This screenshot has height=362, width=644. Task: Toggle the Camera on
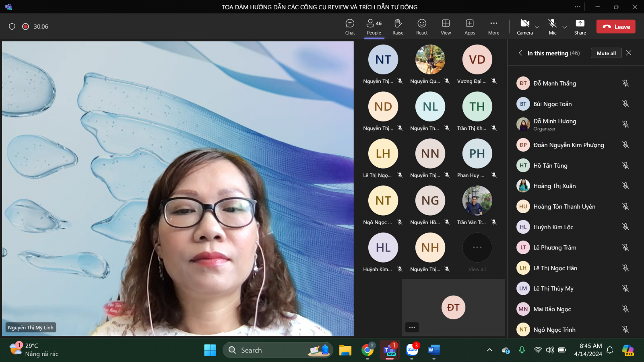point(524,27)
